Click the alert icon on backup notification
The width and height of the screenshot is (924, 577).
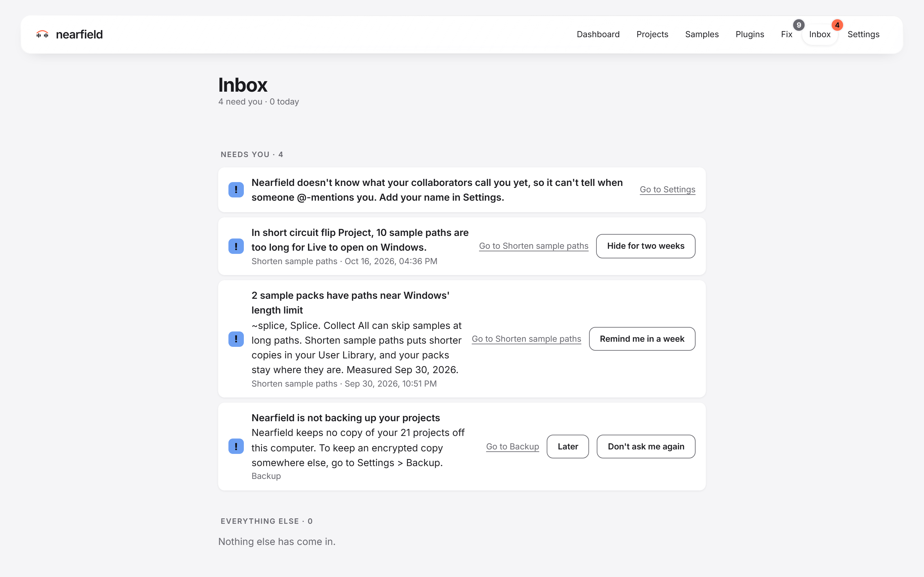pos(236,447)
